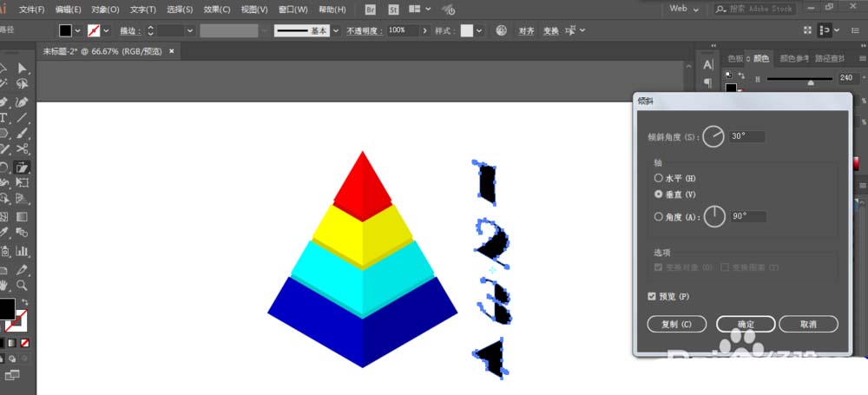Select the Paintbrush tool
The image size is (868, 395).
(23, 134)
